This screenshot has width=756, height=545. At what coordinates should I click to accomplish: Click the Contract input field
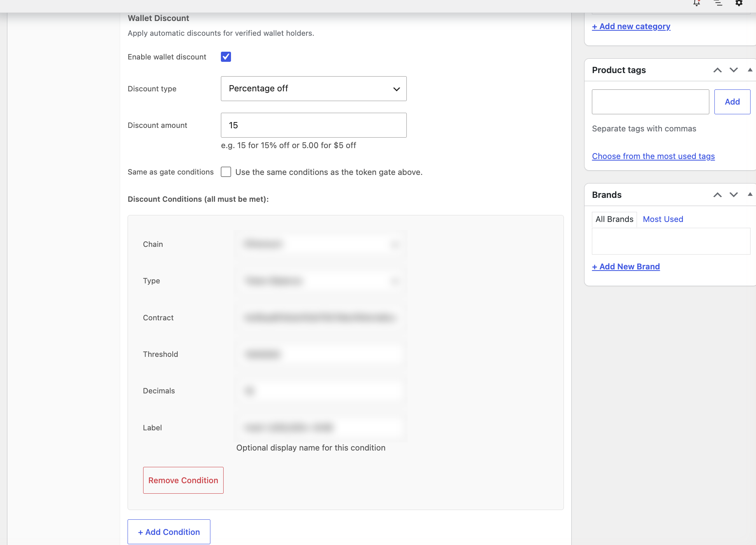pyautogui.click(x=321, y=318)
